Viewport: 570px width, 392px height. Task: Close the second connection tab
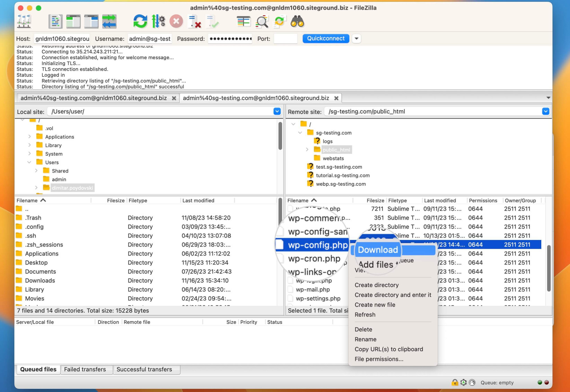[336, 98]
